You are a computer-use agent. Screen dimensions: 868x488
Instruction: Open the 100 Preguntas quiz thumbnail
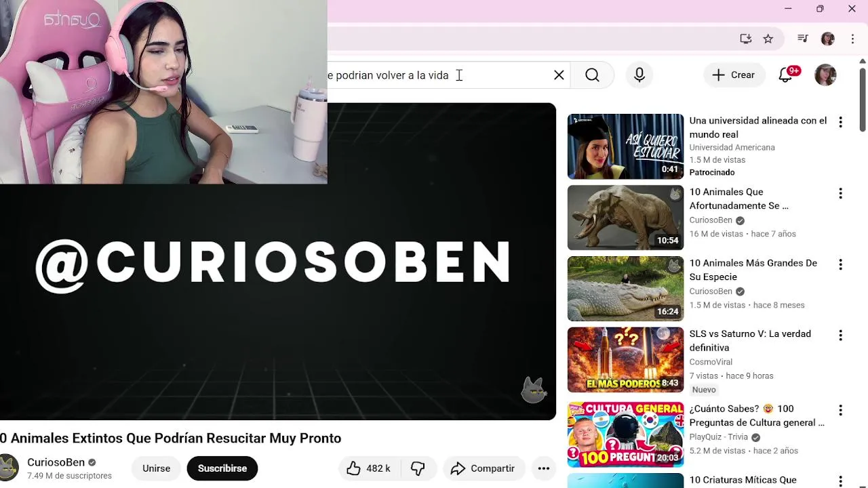coord(625,434)
